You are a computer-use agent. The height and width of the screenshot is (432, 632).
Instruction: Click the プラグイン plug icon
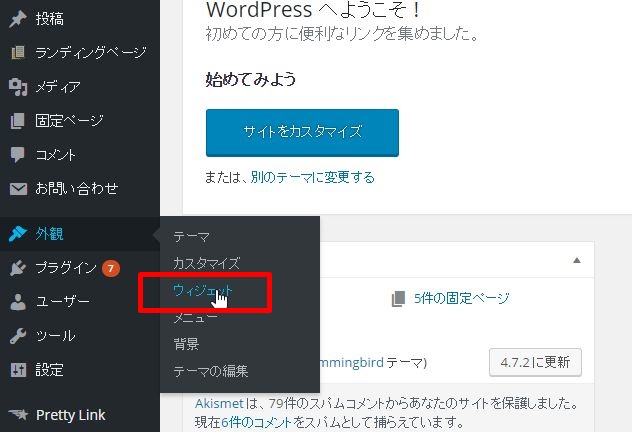coord(18,268)
